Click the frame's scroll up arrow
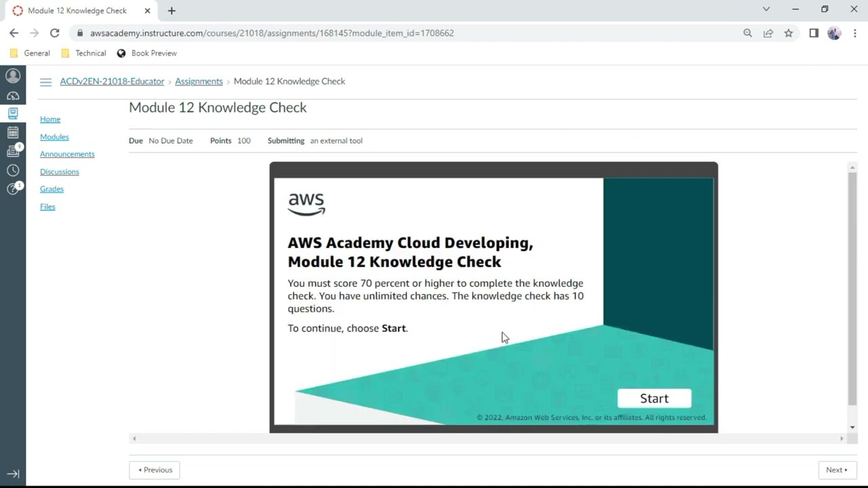Image resolution: width=868 pixels, height=488 pixels. [x=852, y=167]
